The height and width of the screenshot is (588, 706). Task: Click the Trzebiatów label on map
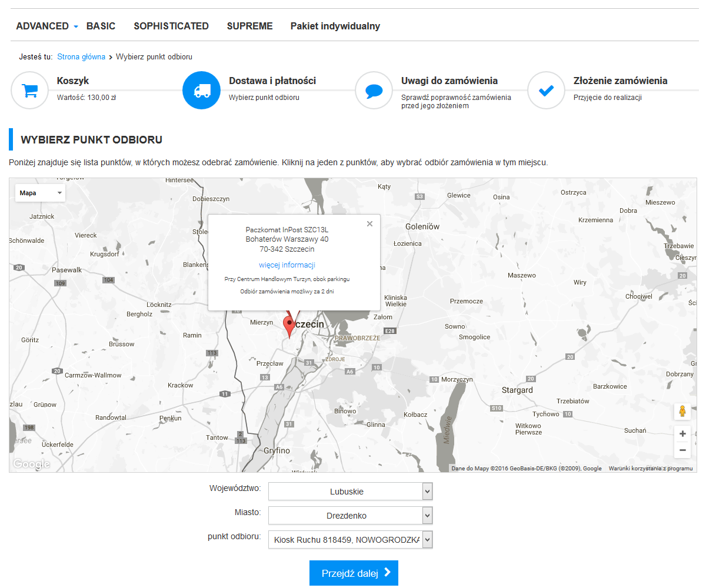coord(573,402)
